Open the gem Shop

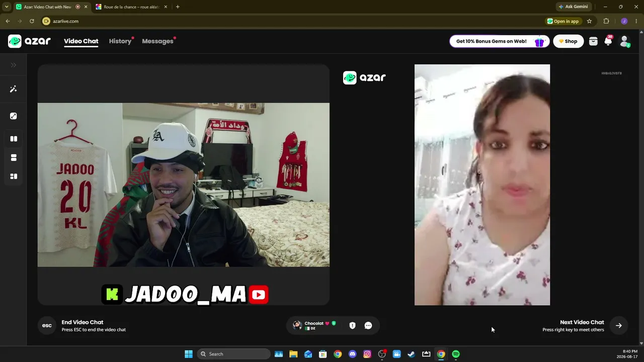pyautogui.click(x=569, y=41)
